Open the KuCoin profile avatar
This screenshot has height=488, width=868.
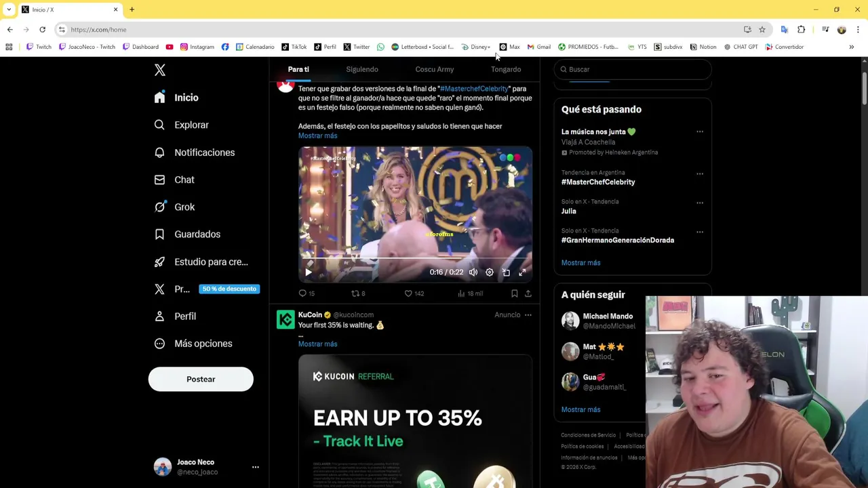tap(285, 319)
